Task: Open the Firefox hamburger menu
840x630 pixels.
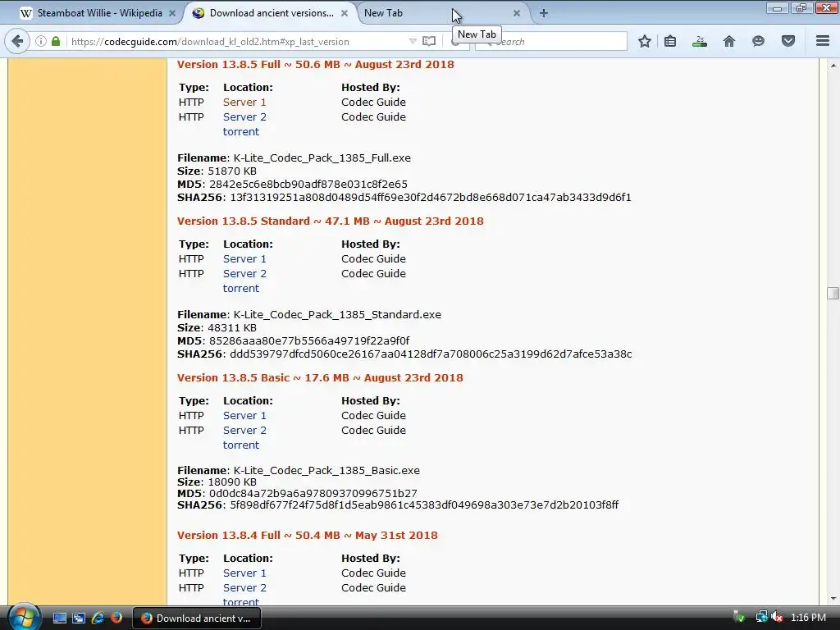Action: 823,41
